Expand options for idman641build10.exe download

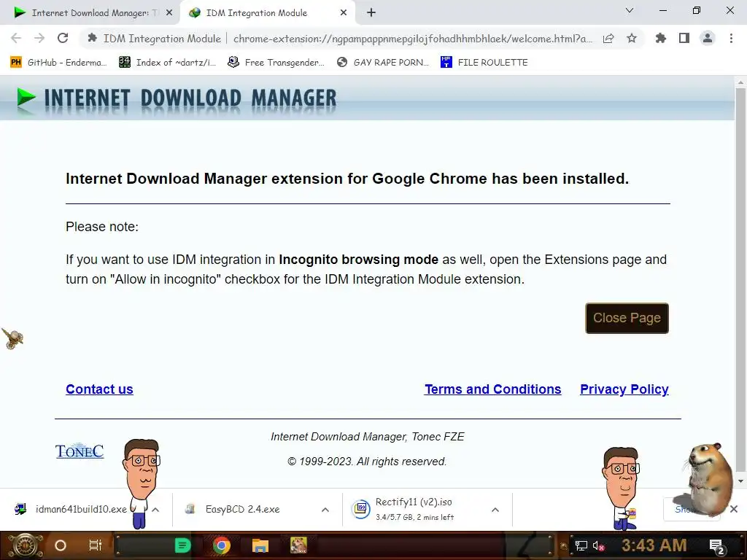[x=155, y=510]
